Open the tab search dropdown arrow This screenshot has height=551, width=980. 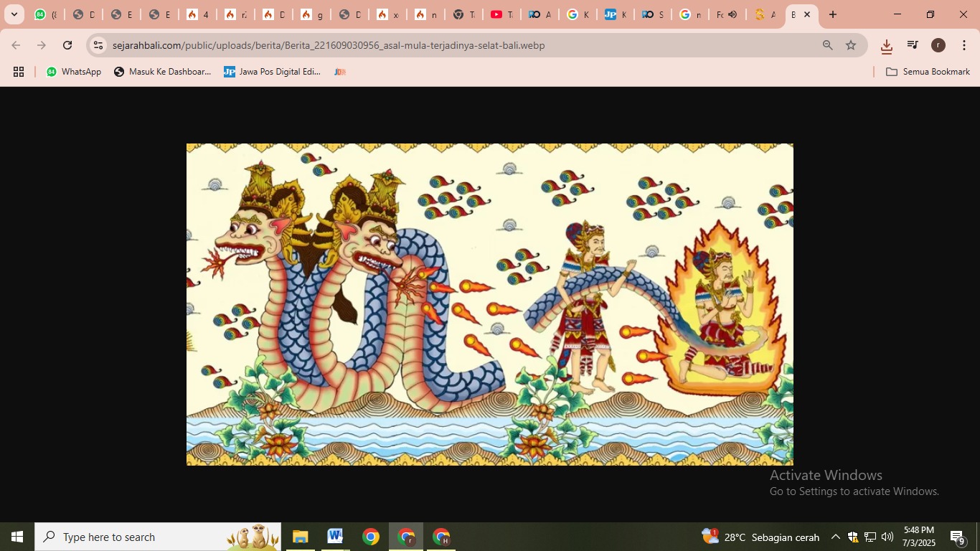pyautogui.click(x=14, y=14)
